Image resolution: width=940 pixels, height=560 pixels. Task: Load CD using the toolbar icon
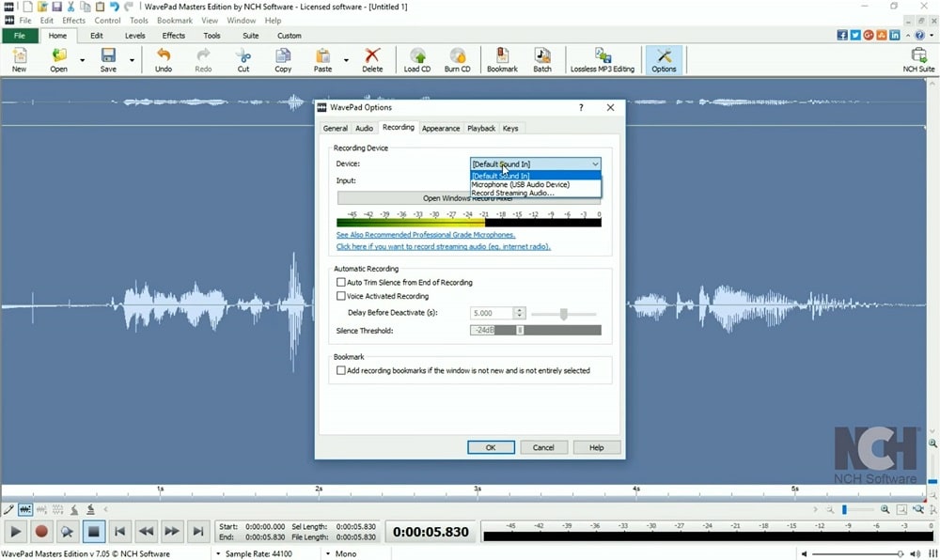[x=417, y=60]
